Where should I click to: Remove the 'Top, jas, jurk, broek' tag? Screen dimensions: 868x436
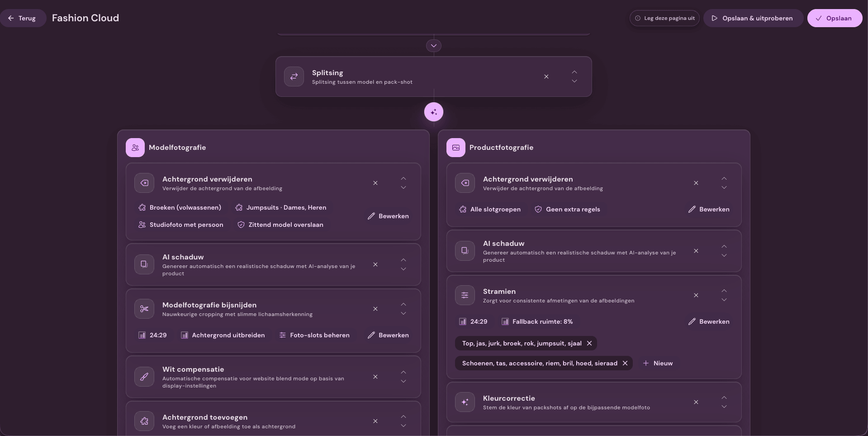coord(589,343)
